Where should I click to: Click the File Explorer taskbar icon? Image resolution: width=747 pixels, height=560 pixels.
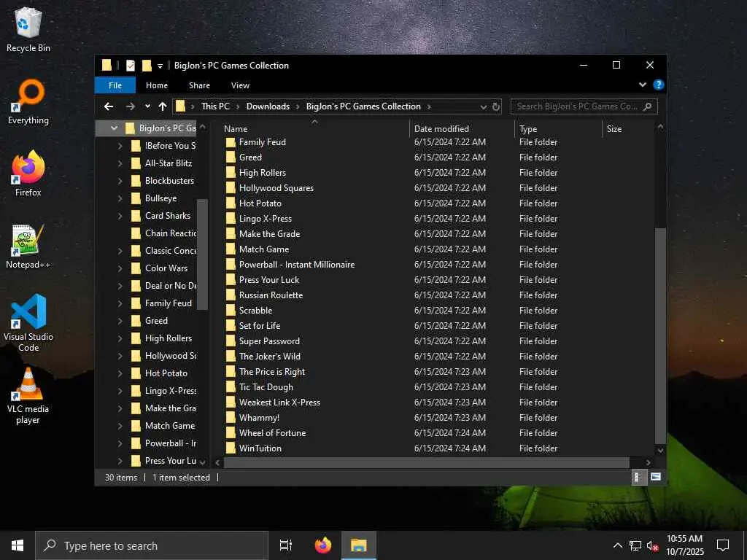click(x=359, y=545)
